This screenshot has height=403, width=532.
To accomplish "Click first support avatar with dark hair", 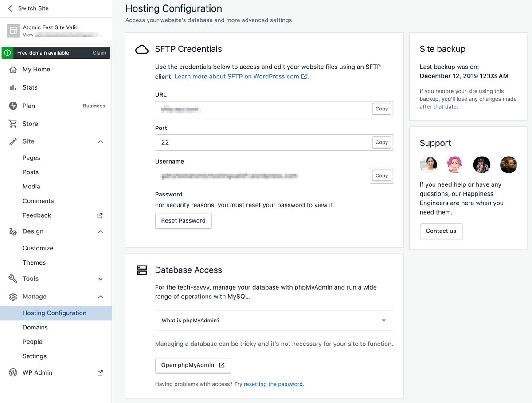I will (x=428, y=164).
